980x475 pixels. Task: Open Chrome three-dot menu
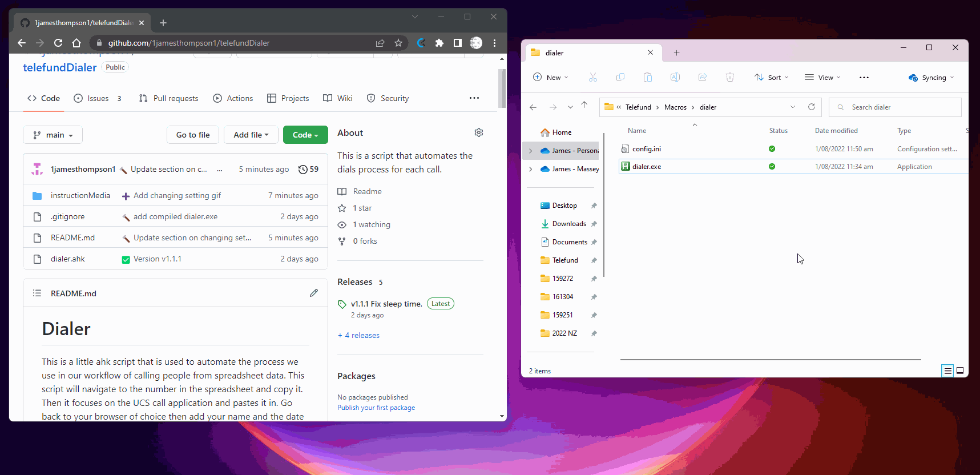coord(495,43)
